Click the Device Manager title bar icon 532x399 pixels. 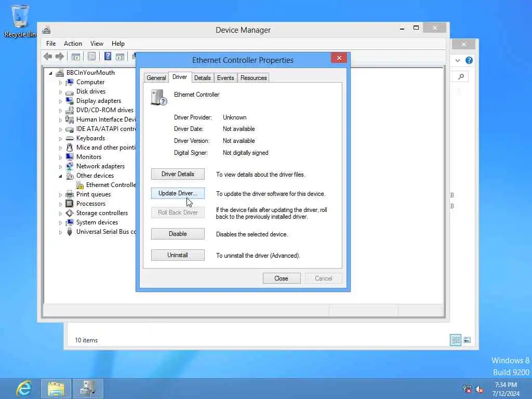tap(46, 30)
